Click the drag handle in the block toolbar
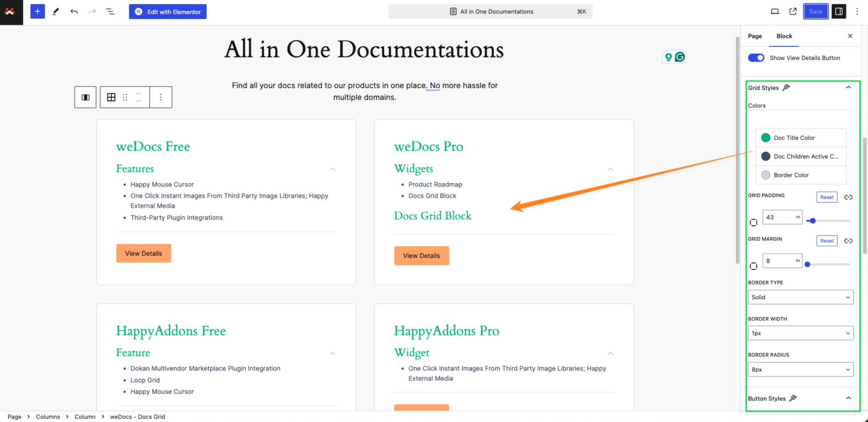Viewport: 868px width, 422px height. (124, 97)
